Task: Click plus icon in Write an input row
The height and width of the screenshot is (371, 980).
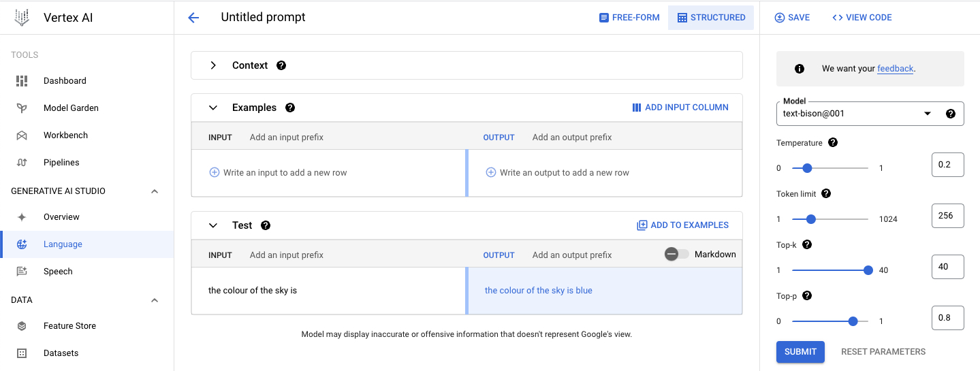Action: point(215,172)
